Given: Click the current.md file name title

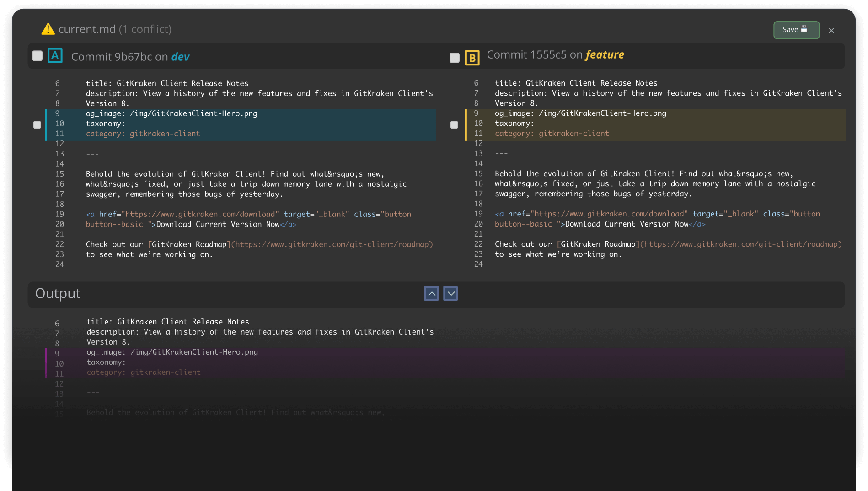Looking at the screenshot, I should point(87,29).
